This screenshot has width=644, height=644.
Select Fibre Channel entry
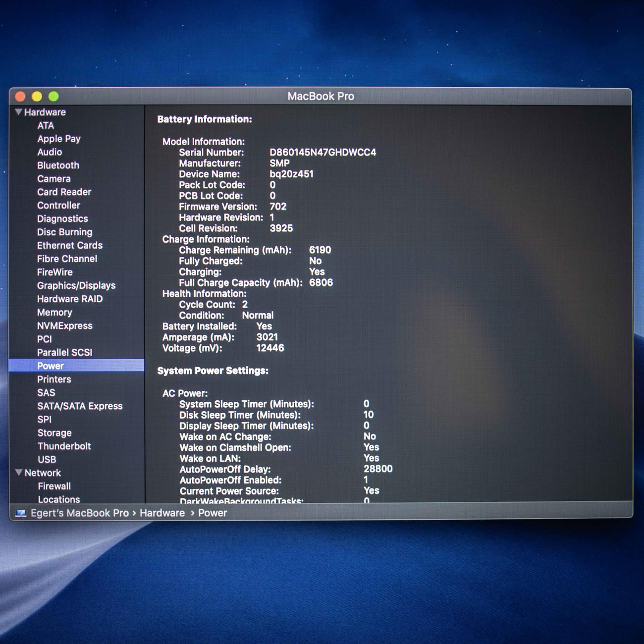[x=67, y=259]
